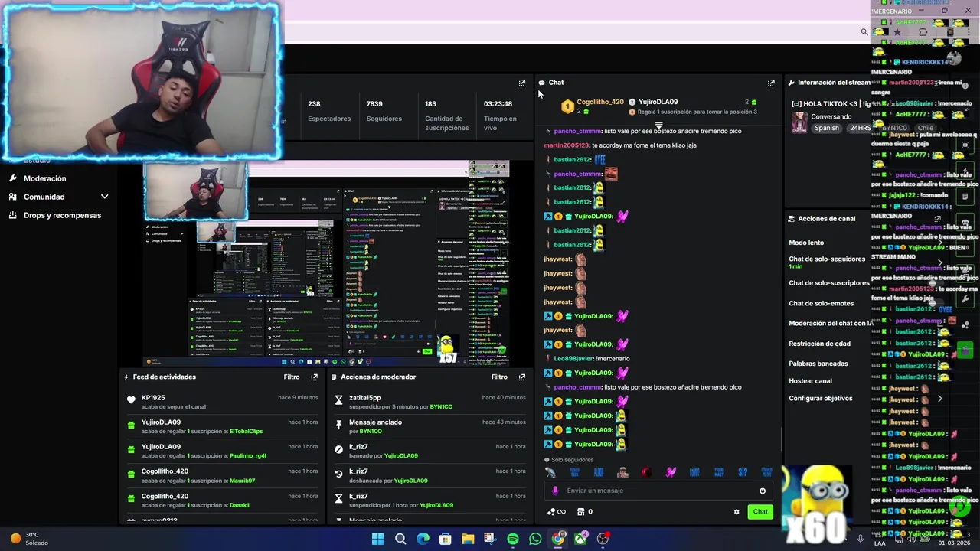Image resolution: width=980 pixels, height=551 pixels.
Task: Open OBS Studio from the taskbar
Action: tap(603, 539)
